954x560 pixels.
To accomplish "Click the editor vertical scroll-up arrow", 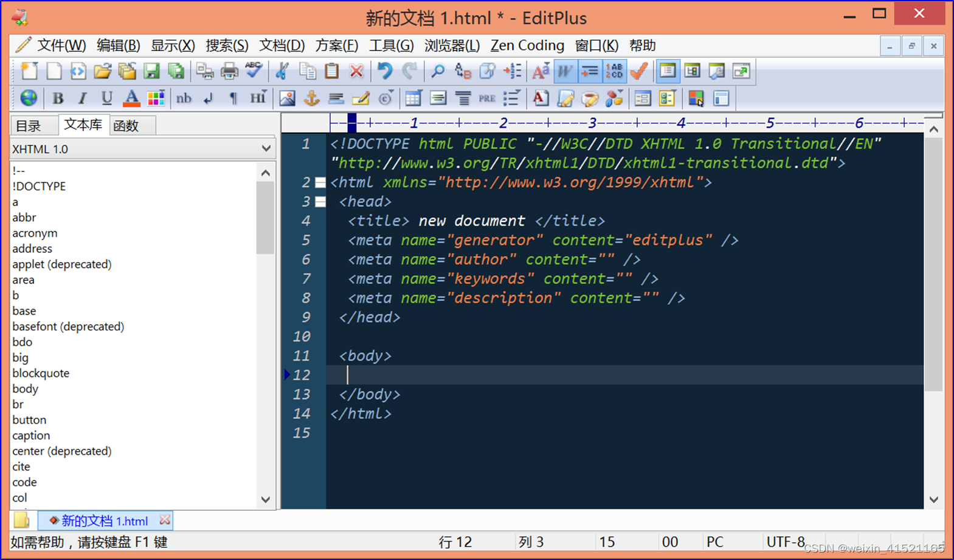I will click(x=934, y=129).
